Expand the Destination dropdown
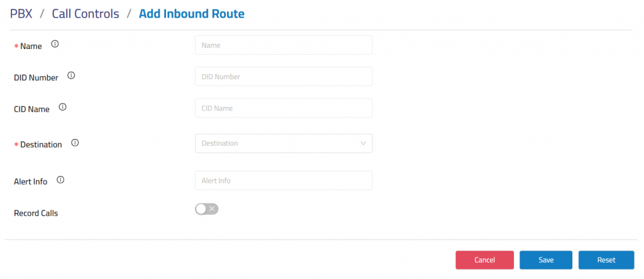 tap(284, 143)
